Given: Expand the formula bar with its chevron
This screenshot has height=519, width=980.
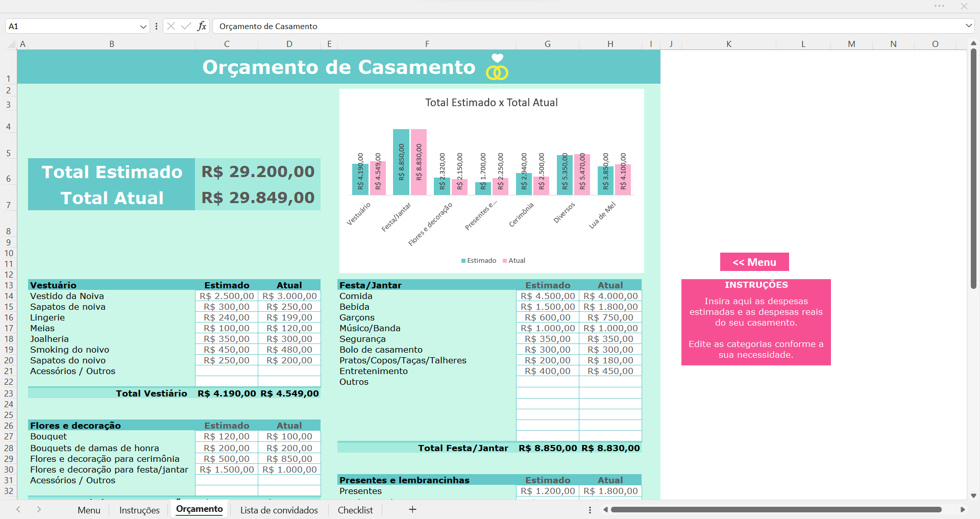Looking at the screenshot, I should pyautogui.click(x=969, y=26).
